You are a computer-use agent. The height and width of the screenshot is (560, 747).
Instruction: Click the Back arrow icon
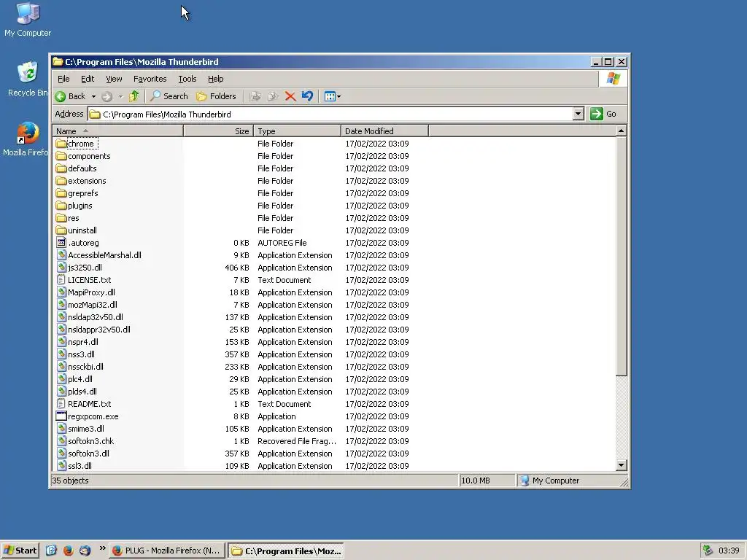point(61,97)
